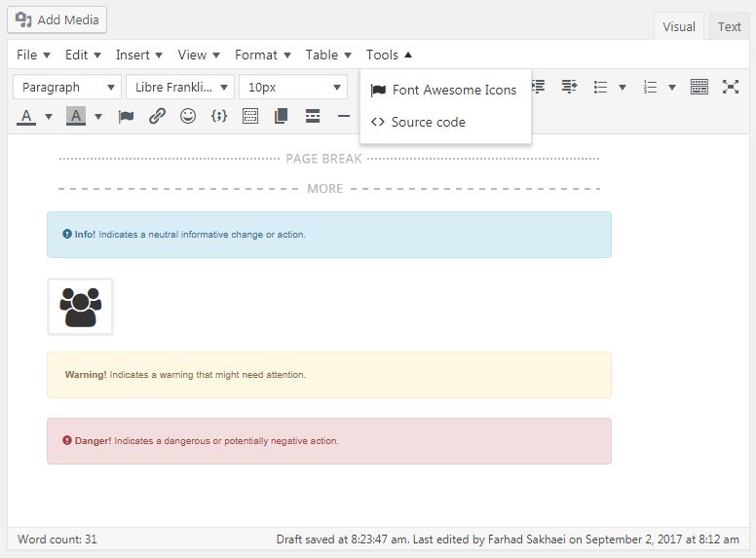Select the MORE tag marker
The width and height of the screenshot is (756, 558).
(329, 188)
